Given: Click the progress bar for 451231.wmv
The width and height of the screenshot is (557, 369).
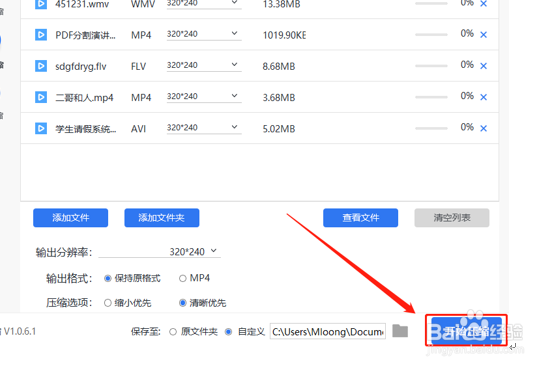Looking at the screenshot, I should pos(431,4).
